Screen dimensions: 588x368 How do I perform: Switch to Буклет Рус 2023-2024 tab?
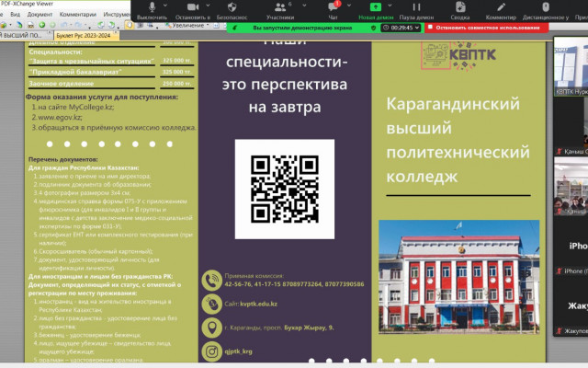[85, 34]
